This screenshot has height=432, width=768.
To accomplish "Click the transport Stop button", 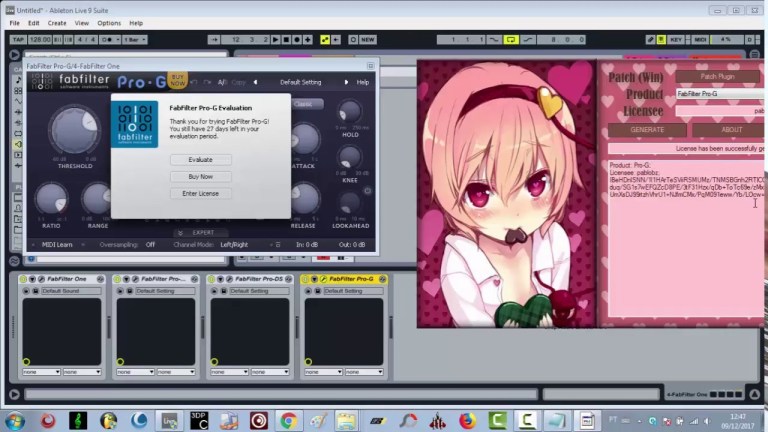I will click(x=287, y=40).
